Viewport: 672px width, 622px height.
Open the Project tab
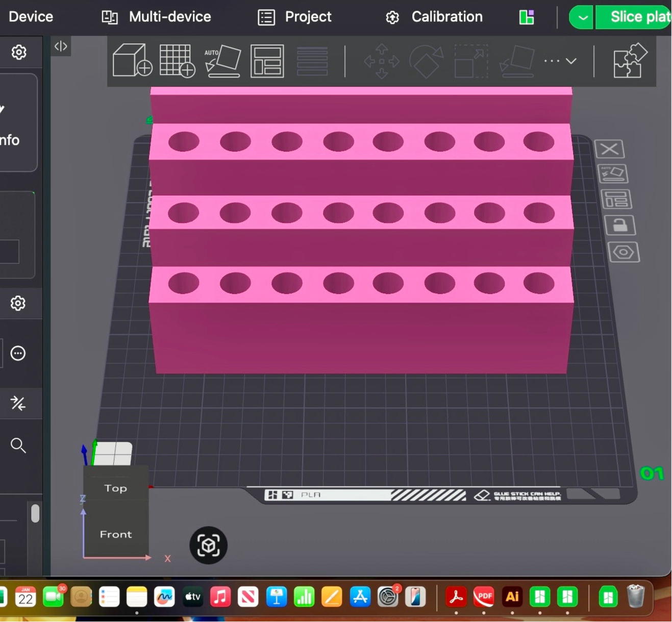[x=295, y=17]
